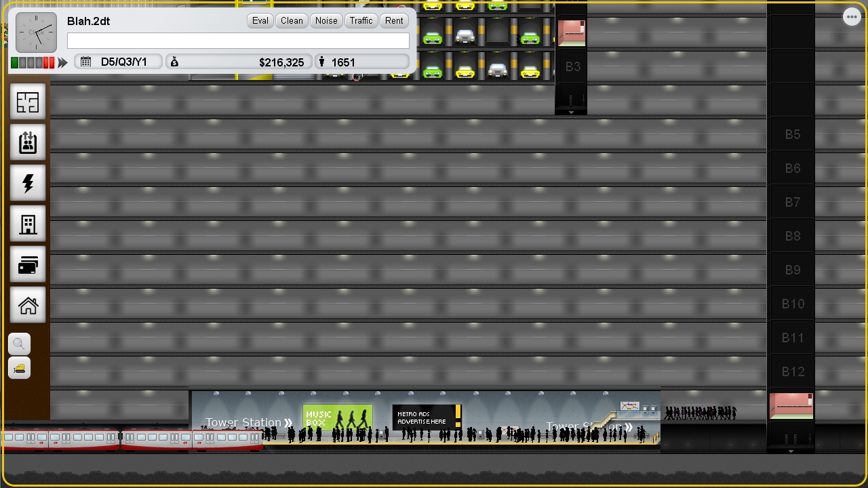Viewport: 868px width, 488px height.
Task: Click the analog clock
Action: tap(36, 33)
